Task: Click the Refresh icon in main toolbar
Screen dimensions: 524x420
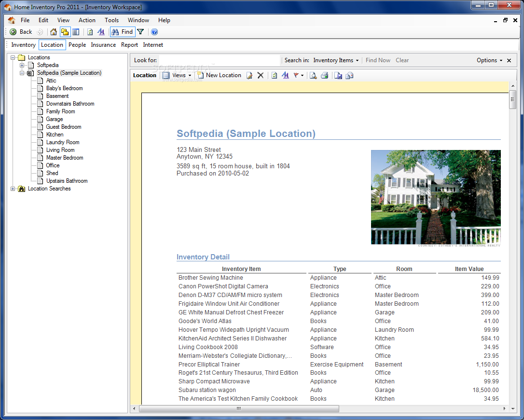Action: [x=90, y=32]
